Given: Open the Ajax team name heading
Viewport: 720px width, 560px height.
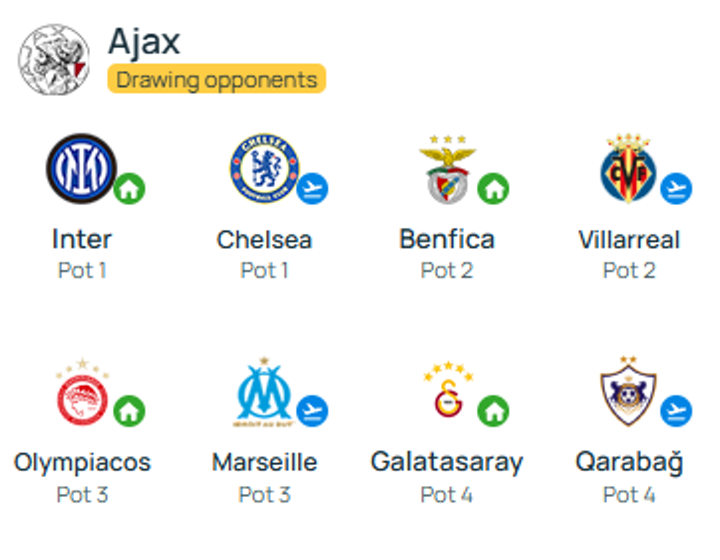Looking at the screenshot, I should point(145,41).
